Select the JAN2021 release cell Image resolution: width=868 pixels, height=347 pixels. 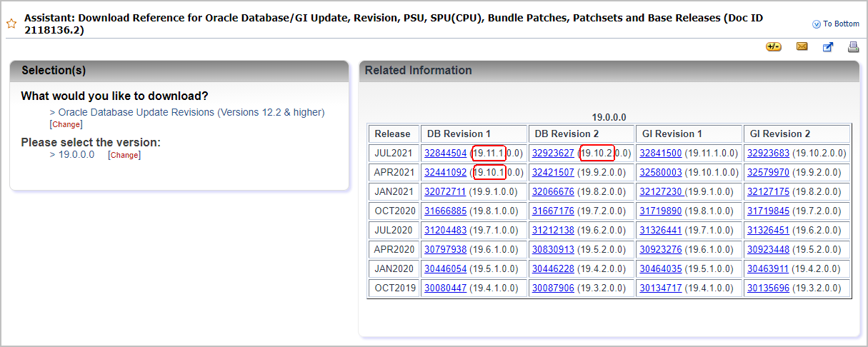[393, 191]
